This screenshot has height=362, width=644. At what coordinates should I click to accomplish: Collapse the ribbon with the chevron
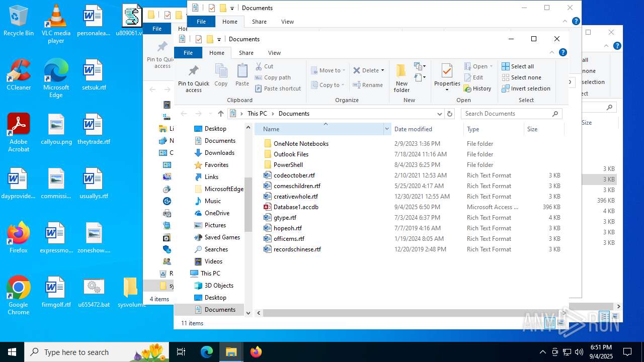tap(552, 52)
